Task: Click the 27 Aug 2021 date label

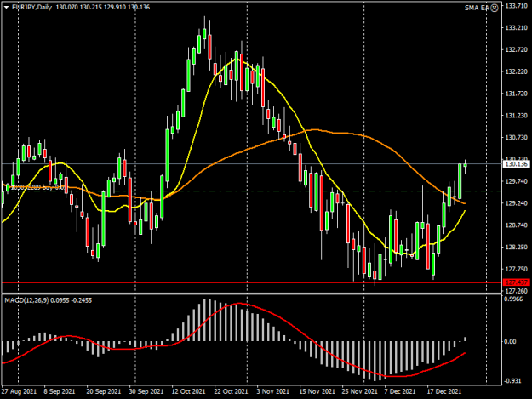Action: [19, 391]
